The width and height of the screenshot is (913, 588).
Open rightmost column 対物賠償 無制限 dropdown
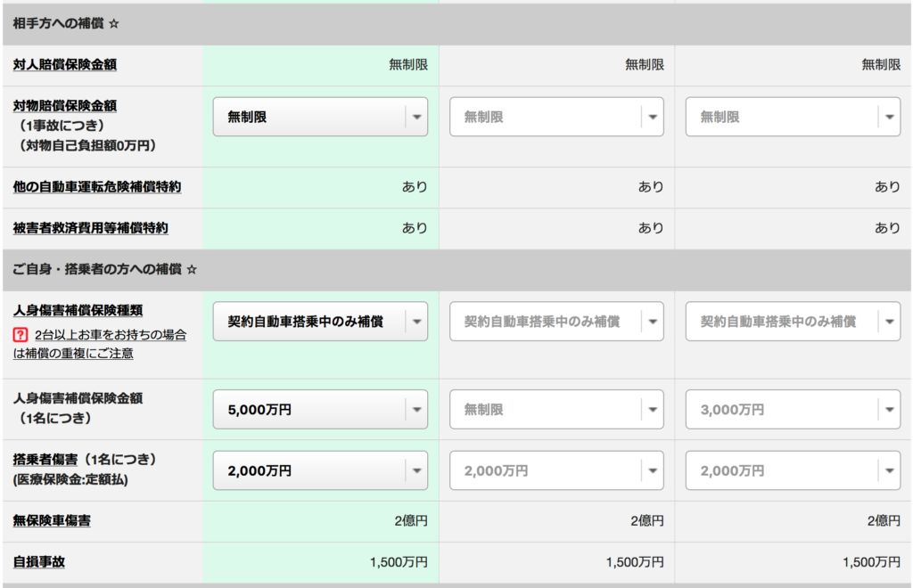coord(792,117)
